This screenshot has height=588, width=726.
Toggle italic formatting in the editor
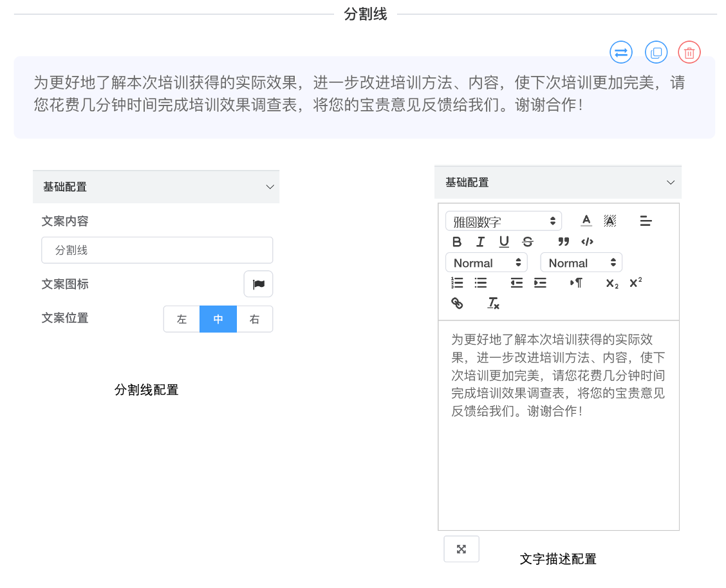click(480, 242)
